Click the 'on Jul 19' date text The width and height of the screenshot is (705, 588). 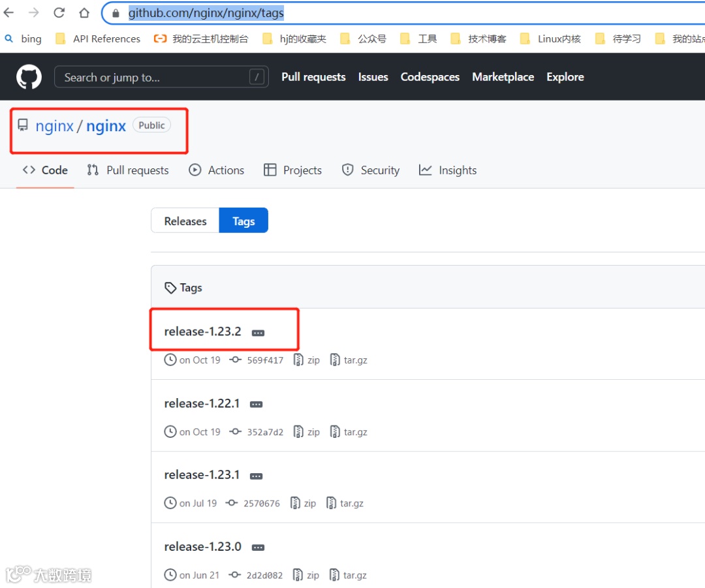(198, 503)
